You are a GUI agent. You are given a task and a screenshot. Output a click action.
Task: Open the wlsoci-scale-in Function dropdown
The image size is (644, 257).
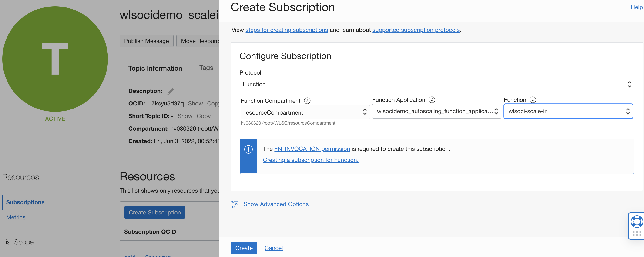(568, 111)
